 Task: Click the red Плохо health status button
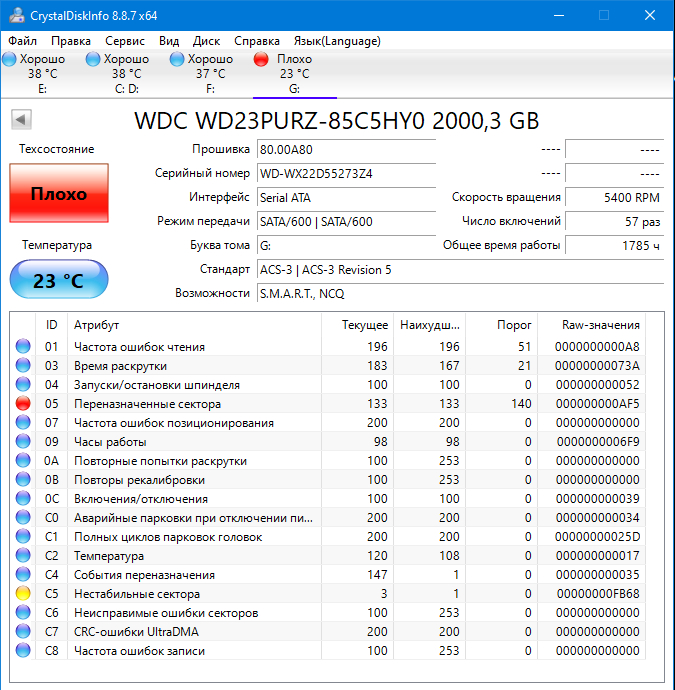[x=58, y=194]
